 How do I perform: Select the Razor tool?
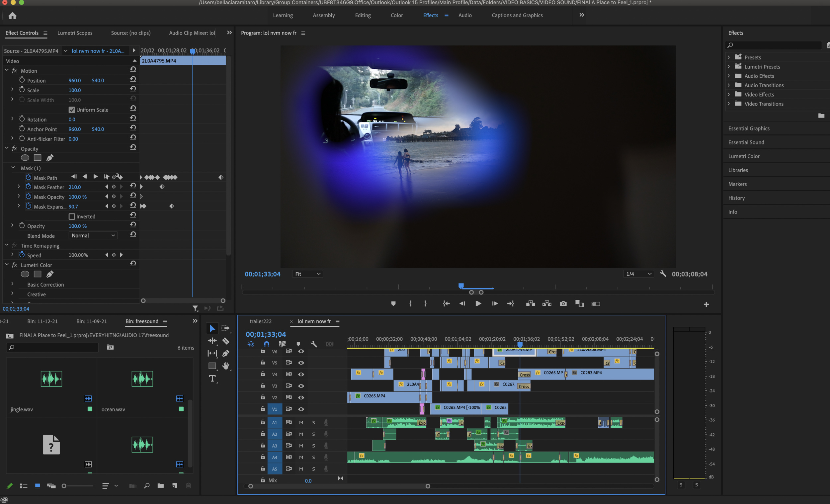pos(226,341)
